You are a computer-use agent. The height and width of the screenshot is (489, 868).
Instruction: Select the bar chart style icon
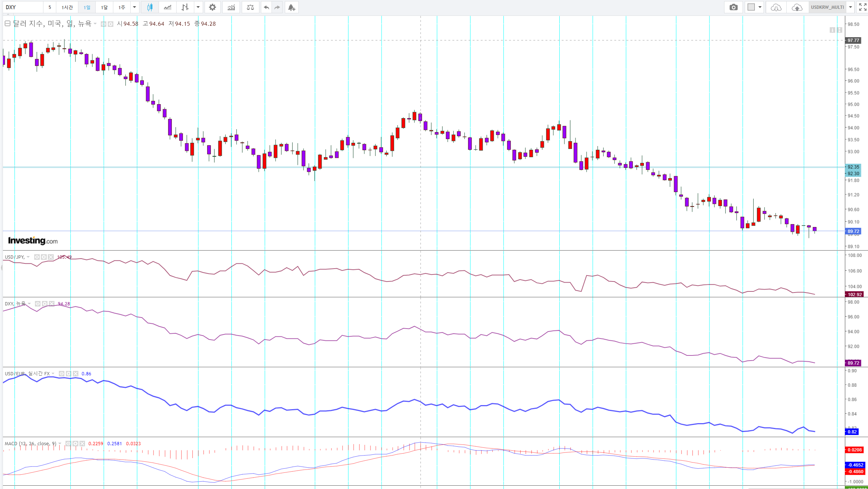coord(185,7)
